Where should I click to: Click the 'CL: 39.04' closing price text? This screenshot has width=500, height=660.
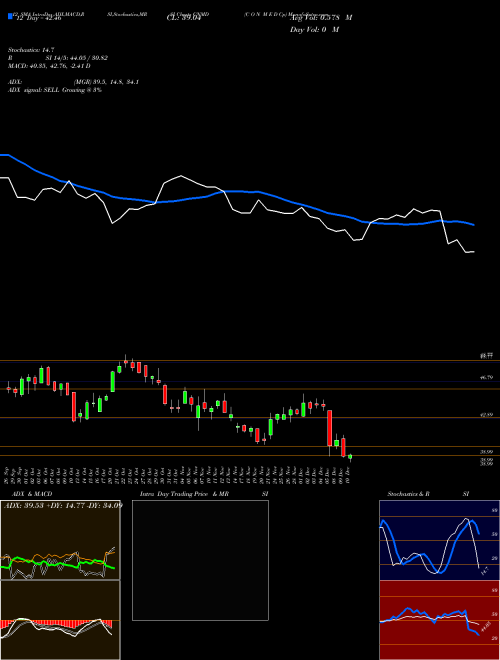pyautogui.click(x=184, y=17)
